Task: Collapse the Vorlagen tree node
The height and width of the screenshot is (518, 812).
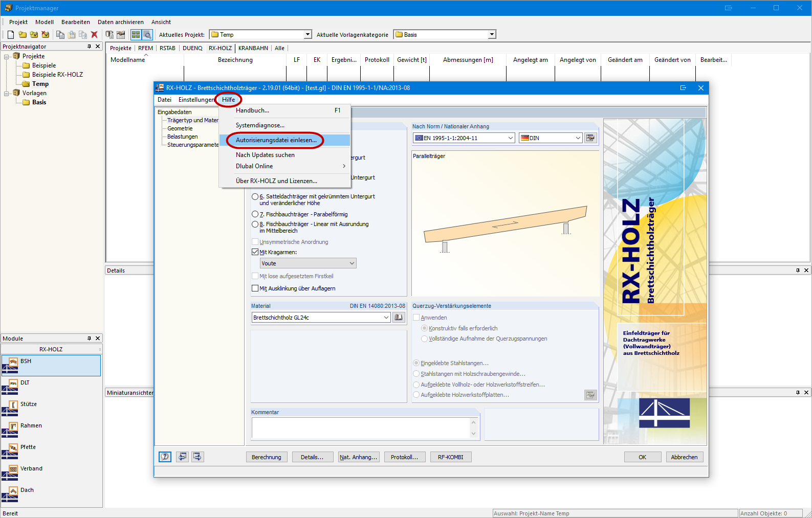Action: [x=7, y=93]
